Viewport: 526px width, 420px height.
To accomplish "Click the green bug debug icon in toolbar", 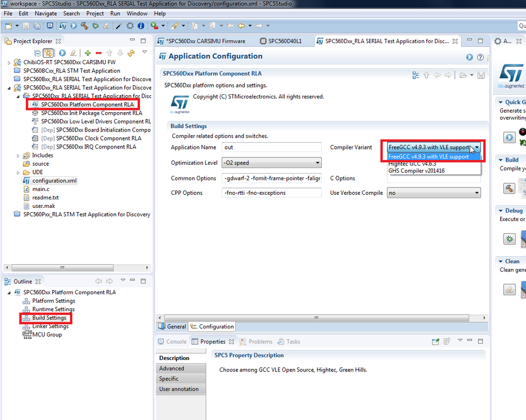I will click(96, 26).
